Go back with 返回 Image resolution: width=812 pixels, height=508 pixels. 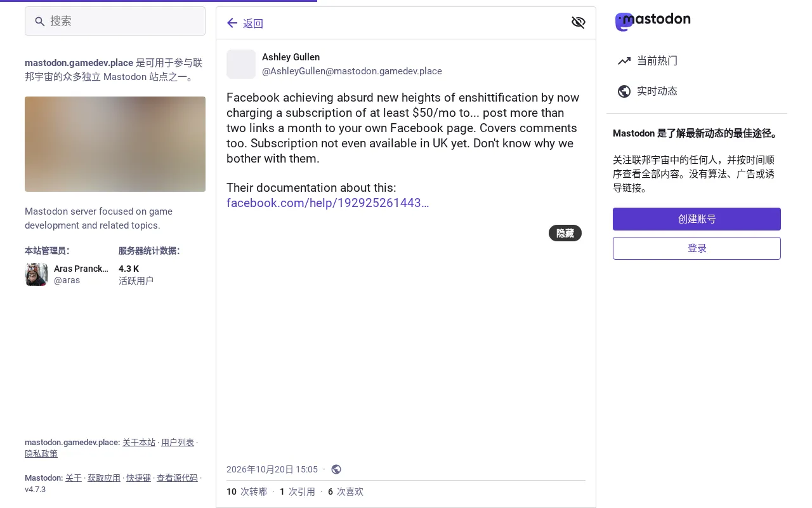coord(245,23)
